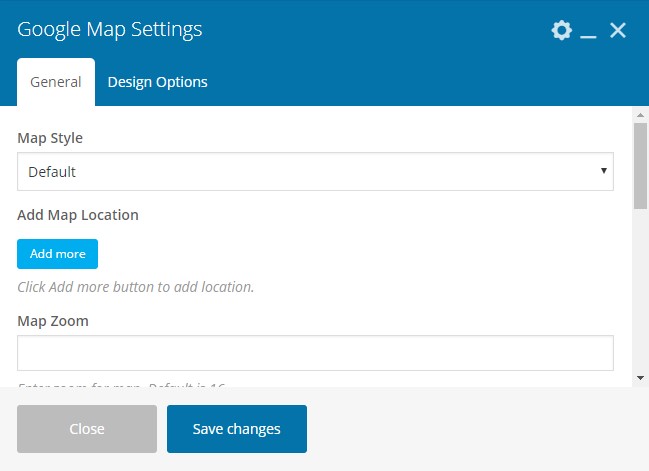Click the scrollbar up arrow
Viewport: 649px width, 471px height.
[640, 114]
